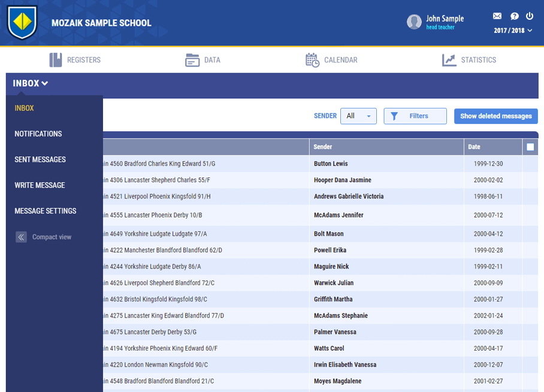This screenshot has width=544, height=392.
Task: Open messages via envelope icon
Action: coord(497,16)
